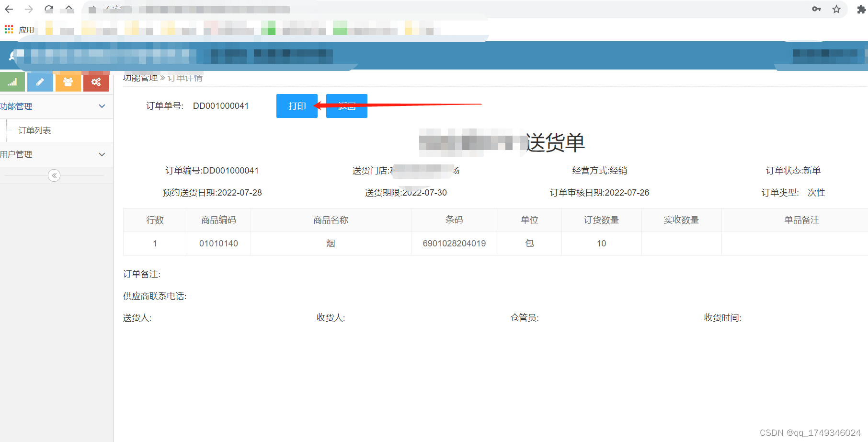This screenshot has height=442, width=868.
Task: Open the apps grid in bookmarks bar
Action: (9, 30)
